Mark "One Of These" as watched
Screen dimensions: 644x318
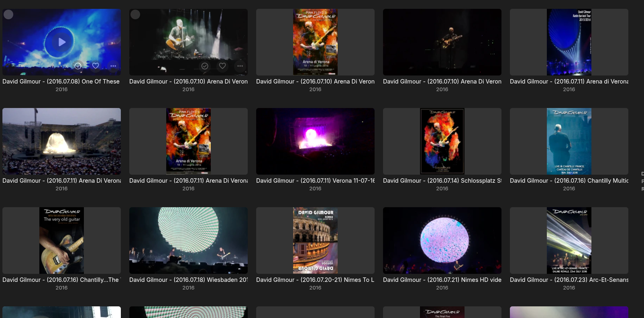(78, 66)
